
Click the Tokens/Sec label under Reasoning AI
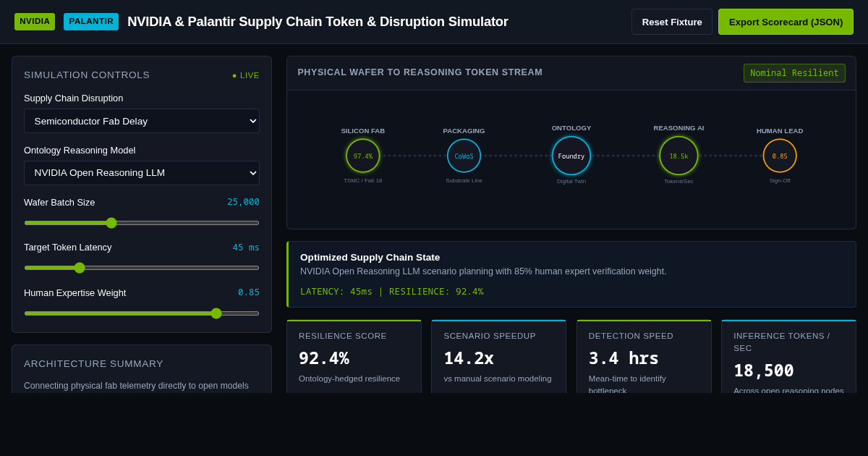678,182
